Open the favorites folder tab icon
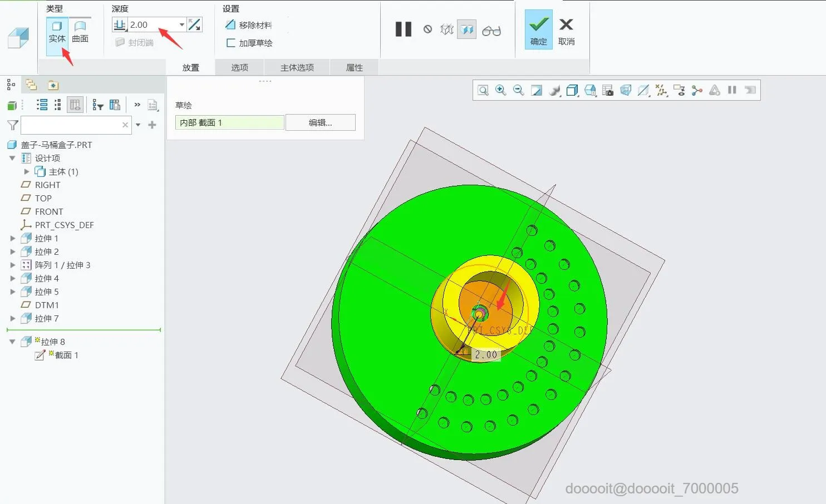 pyautogui.click(x=53, y=85)
